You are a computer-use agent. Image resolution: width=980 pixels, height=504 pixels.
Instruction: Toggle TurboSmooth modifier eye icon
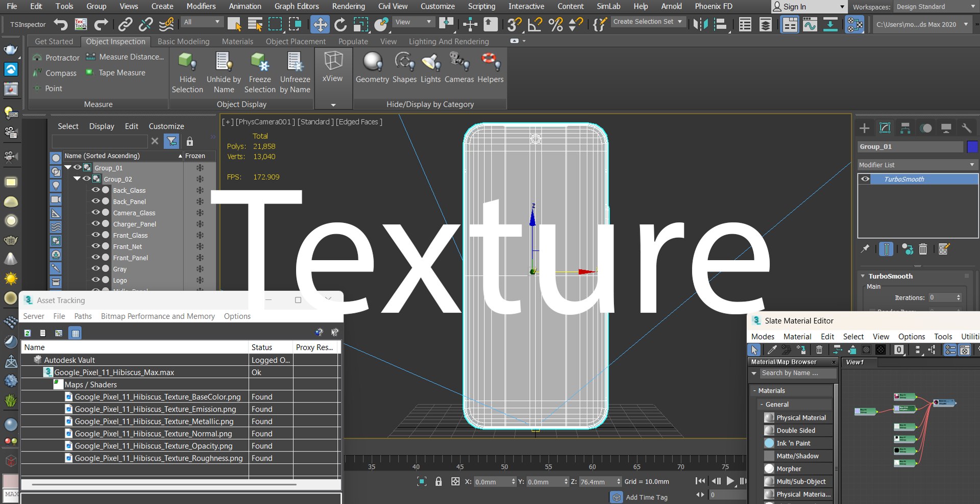pos(865,179)
